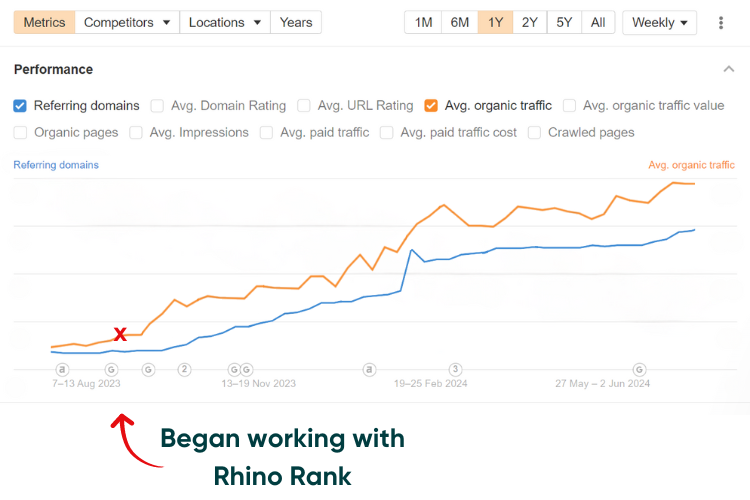This screenshot has width=750, height=500.
Task: Click the 'a' marker before 19–25 Feb 2024
Action: coord(369,369)
